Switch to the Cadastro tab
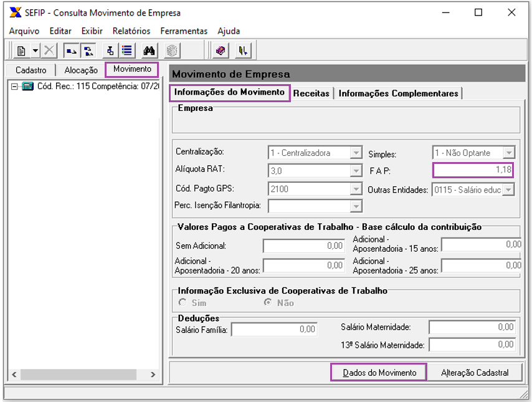Viewport: 532px width, 402px height. [x=31, y=70]
